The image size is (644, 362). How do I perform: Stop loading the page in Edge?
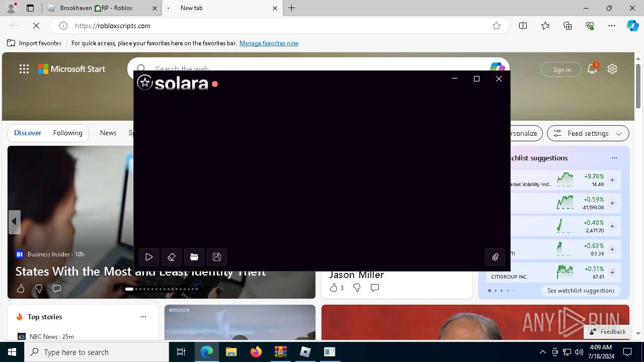pos(36,26)
